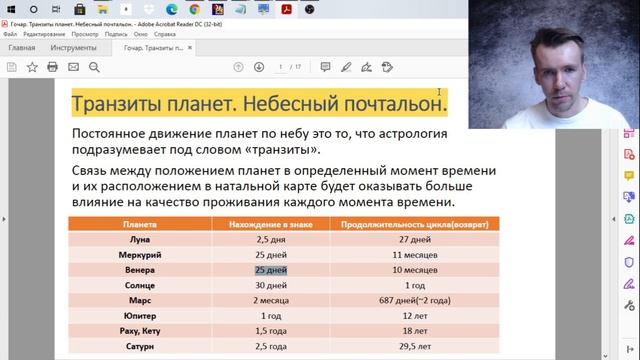This screenshot has width=640, height=360.
Task: Click the 'Продолжительность цикла(возврат)' header
Action: coord(415,224)
